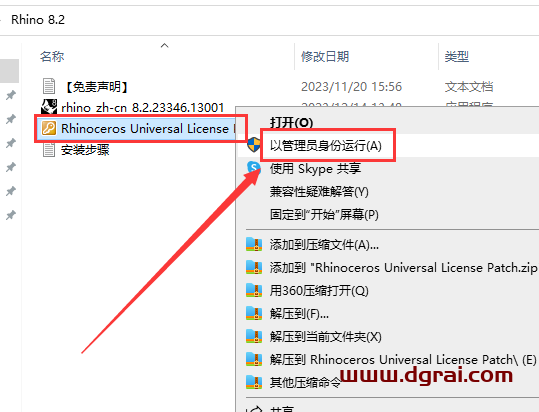Select 以管理员身份运行(A) menu entry
Viewport: 539px width, 412px height.
pos(326,145)
